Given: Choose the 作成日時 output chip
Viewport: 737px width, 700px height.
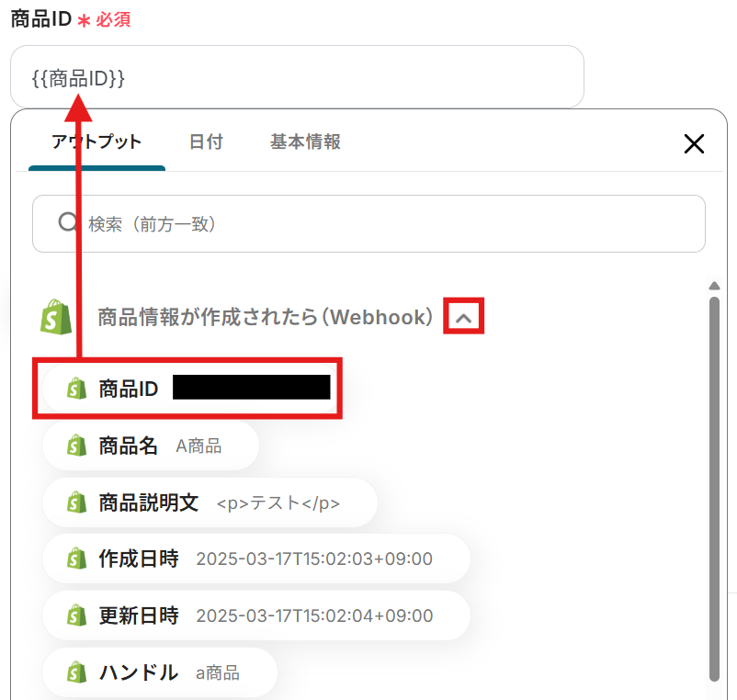Looking at the screenshot, I should [256, 559].
